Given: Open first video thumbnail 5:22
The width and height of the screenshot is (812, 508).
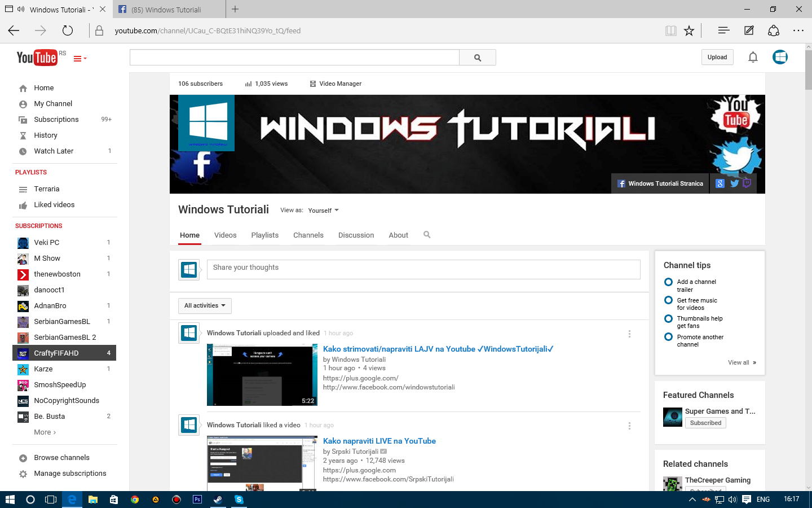Looking at the screenshot, I should (262, 375).
